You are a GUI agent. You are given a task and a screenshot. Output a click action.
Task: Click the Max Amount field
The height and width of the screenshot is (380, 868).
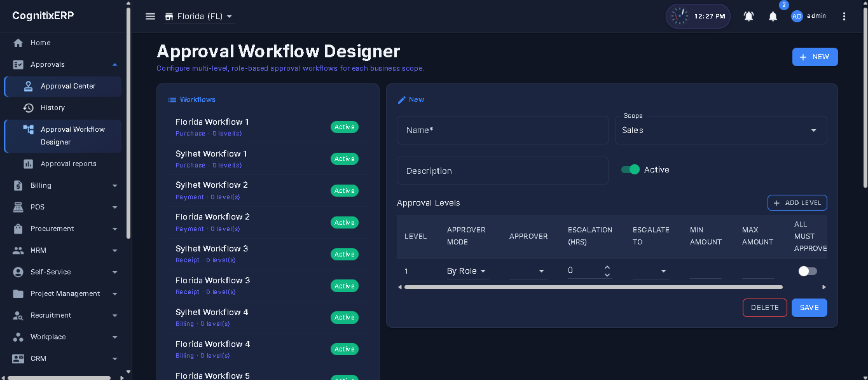point(758,271)
